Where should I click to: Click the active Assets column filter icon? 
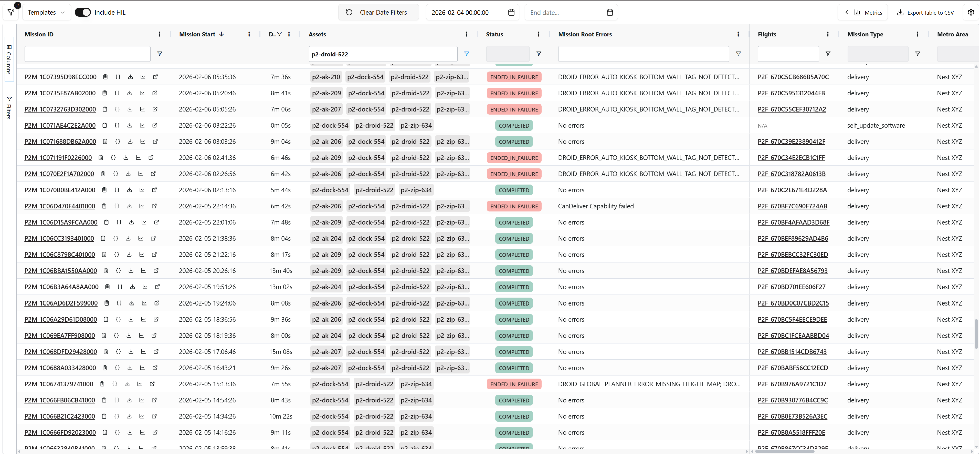(466, 54)
